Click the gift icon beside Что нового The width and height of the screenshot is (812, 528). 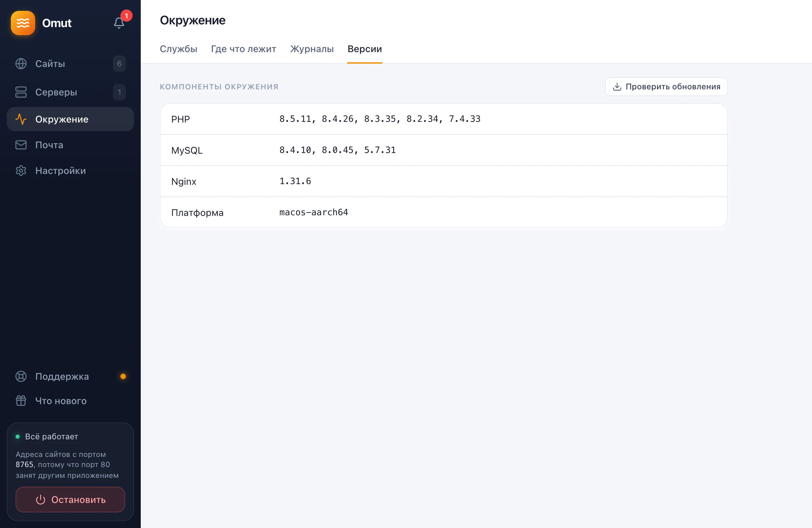[x=21, y=401]
